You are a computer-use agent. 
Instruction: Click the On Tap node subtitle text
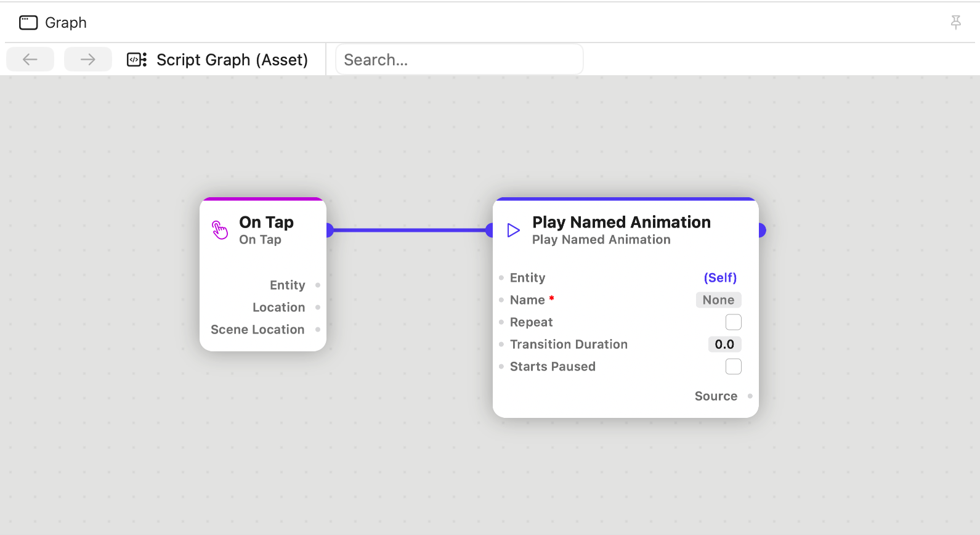pos(261,240)
